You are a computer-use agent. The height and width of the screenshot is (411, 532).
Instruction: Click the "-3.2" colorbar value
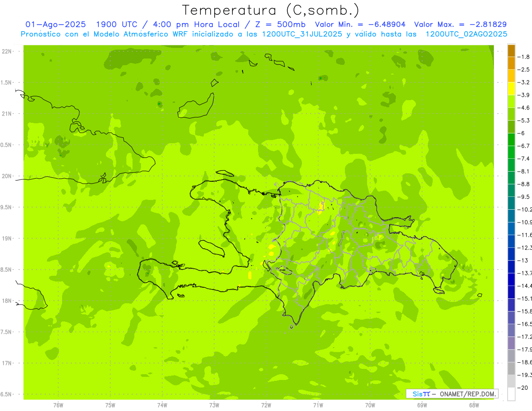[x=524, y=82]
